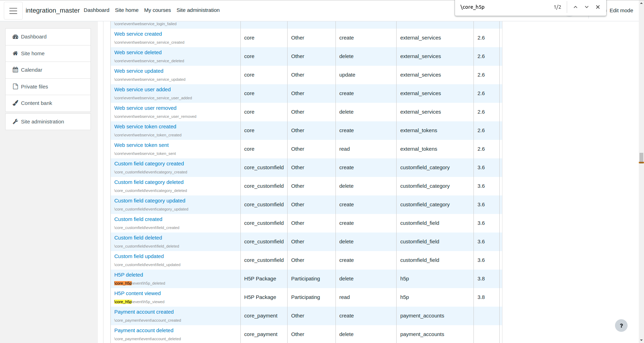Click H5P Package cell in H5P deleted row
644x343 pixels.
tap(260, 279)
